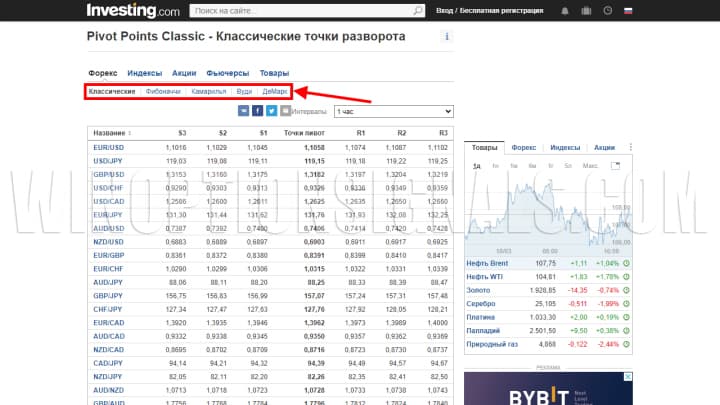Open the widget options dots icon
This screenshot has height=405, width=720.
630,147
